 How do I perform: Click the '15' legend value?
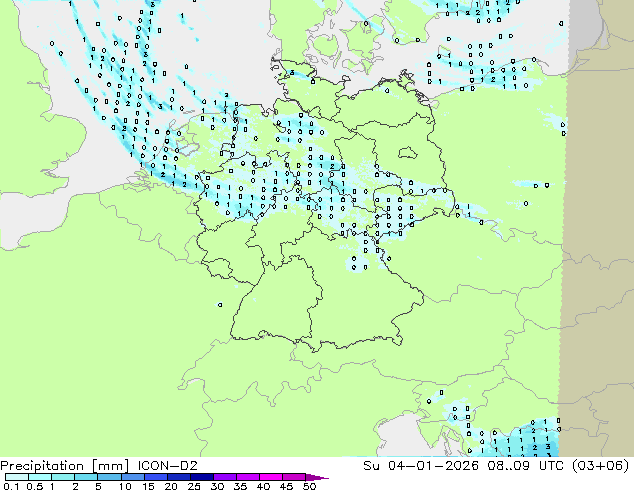[x=148, y=486]
